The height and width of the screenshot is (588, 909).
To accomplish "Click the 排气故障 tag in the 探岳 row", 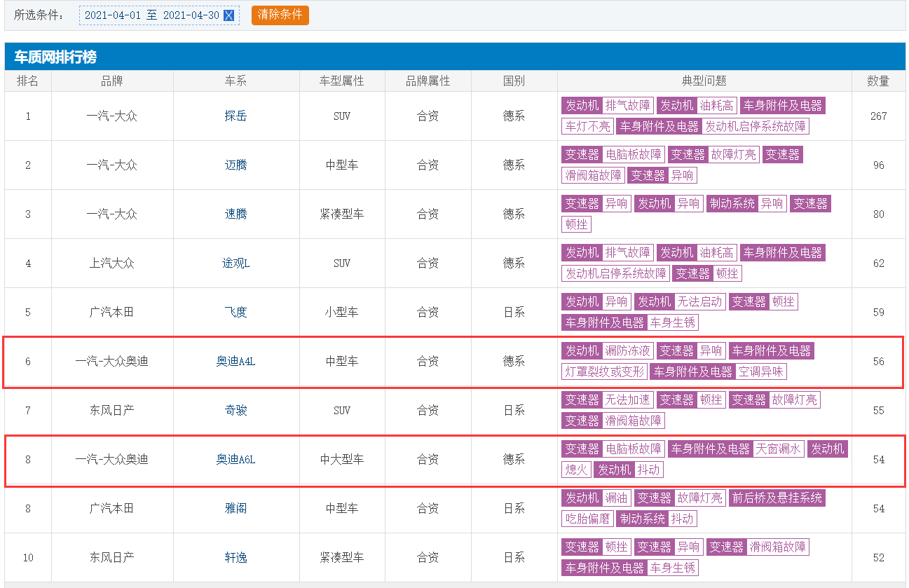I will click(628, 106).
